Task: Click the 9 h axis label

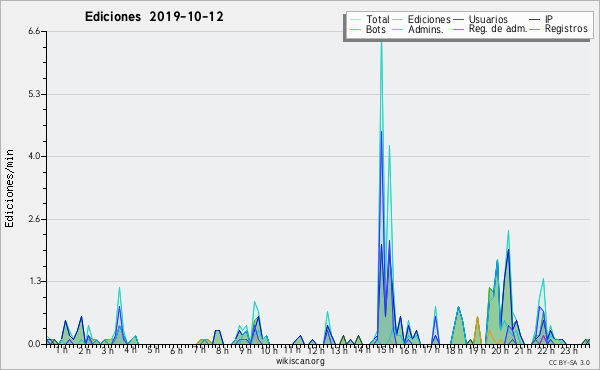Action: (x=246, y=350)
